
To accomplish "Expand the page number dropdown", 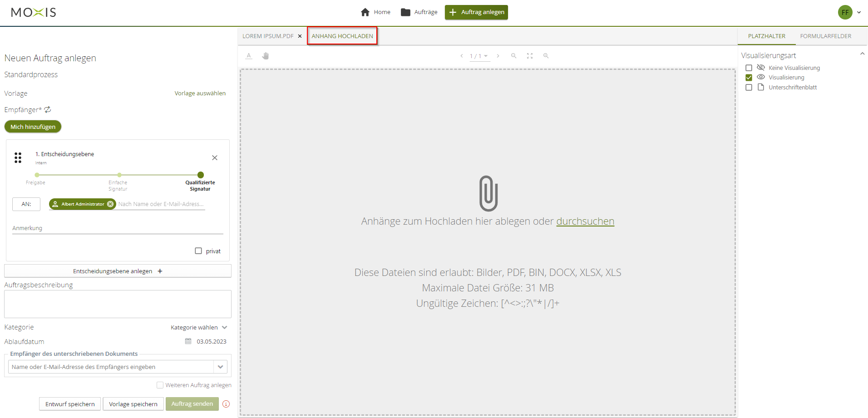I will 486,56.
